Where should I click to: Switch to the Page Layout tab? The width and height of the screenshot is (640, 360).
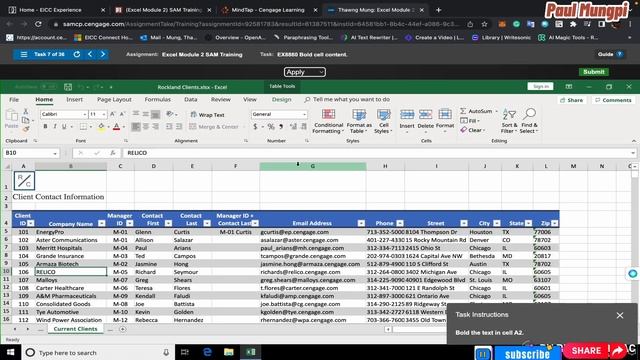tap(114, 100)
